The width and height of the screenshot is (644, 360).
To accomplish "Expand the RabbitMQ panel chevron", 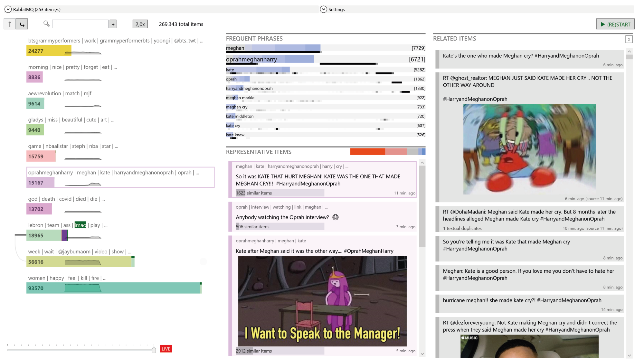I will pos(8,9).
